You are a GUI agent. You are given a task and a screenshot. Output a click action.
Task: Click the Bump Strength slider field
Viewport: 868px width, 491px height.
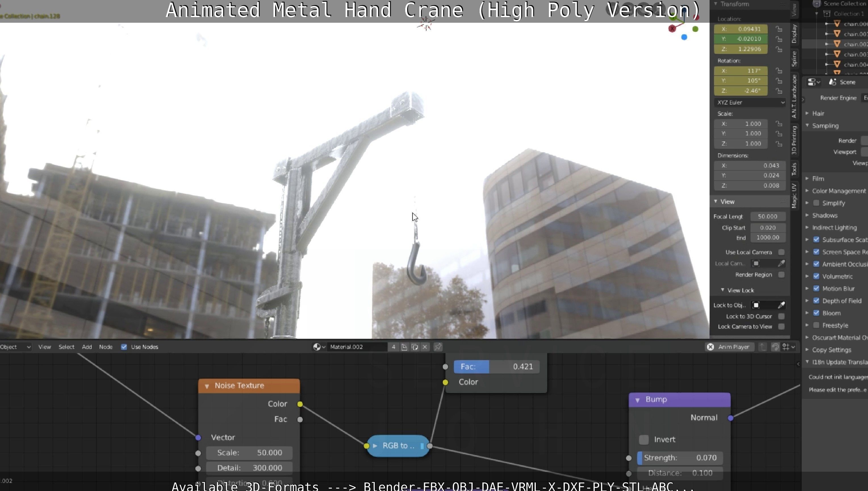click(680, 458)
